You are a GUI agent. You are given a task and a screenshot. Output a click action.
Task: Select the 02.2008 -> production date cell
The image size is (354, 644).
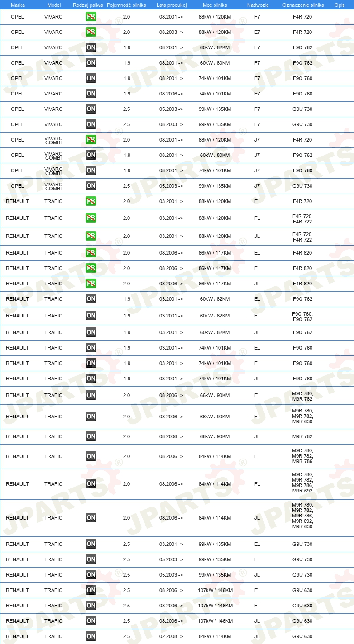171,636
